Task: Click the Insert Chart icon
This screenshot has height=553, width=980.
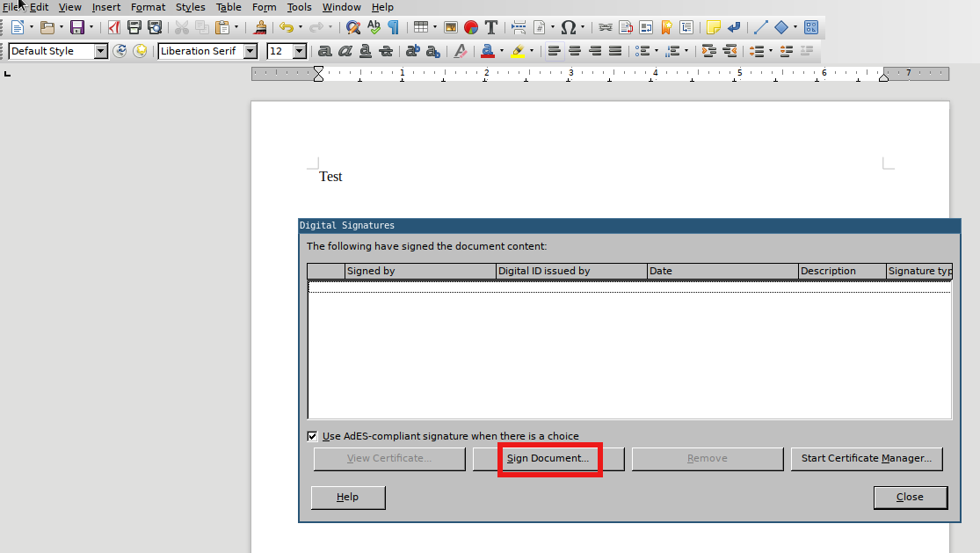Action: [471, 28]
